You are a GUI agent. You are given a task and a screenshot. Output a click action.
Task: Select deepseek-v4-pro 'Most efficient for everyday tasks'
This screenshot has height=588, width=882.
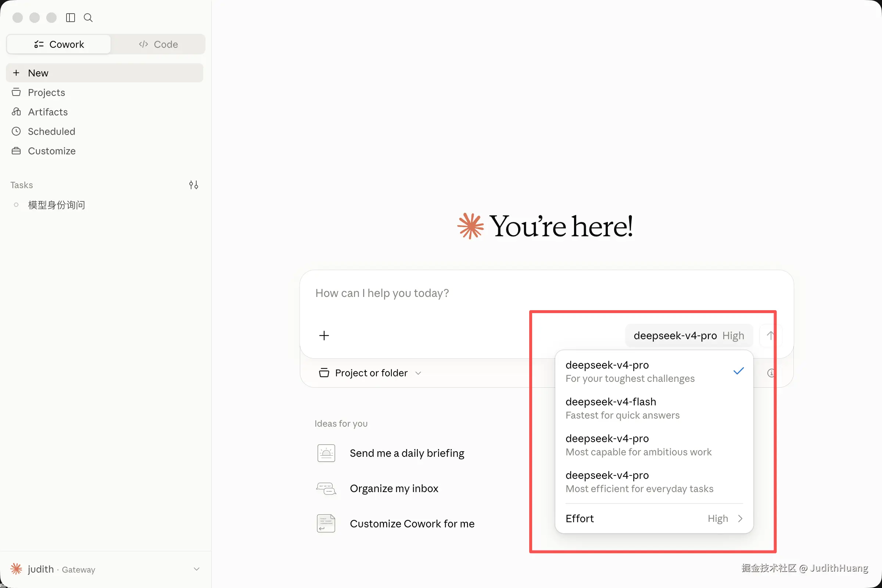click(x=654, y=481)
